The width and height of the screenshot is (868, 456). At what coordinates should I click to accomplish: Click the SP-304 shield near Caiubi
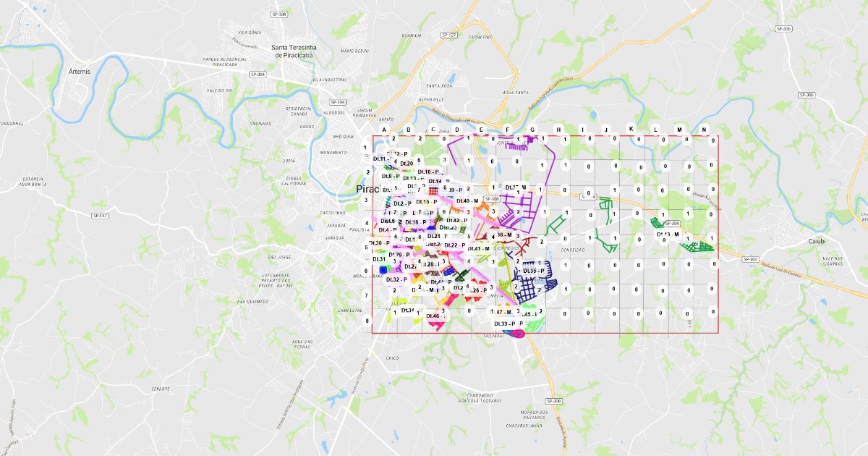point(750,259)
